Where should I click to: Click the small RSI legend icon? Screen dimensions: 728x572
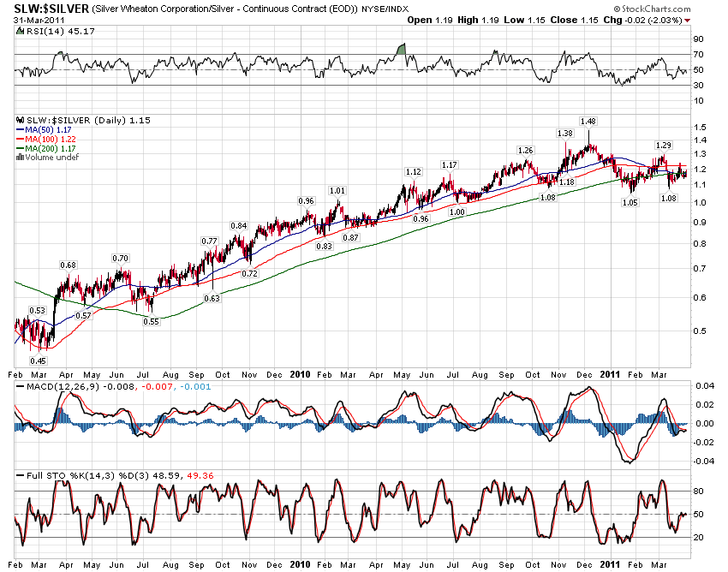[20, 31]
